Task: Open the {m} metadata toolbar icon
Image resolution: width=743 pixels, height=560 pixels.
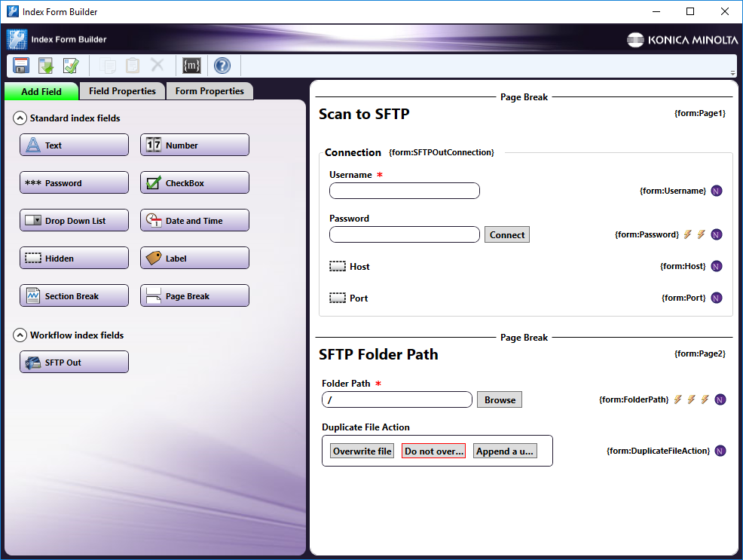Action: tap(191, 66)
